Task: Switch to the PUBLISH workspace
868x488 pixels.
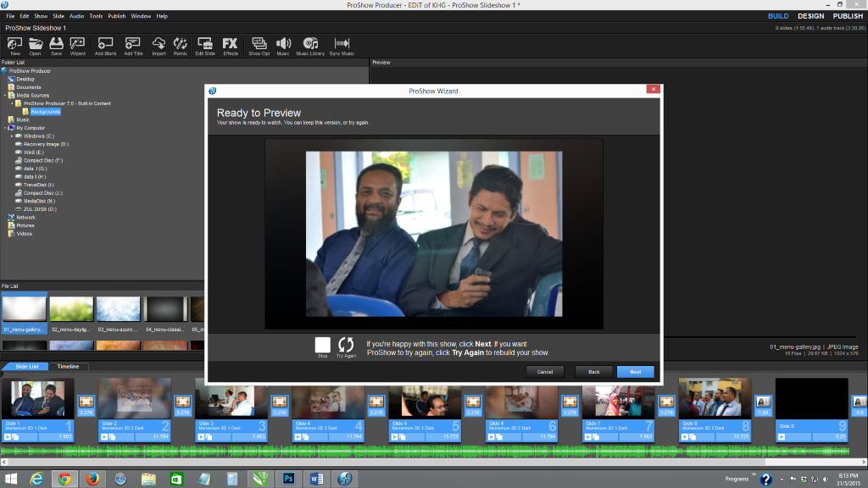Action: pyautogui.click(x=848, y=16)
